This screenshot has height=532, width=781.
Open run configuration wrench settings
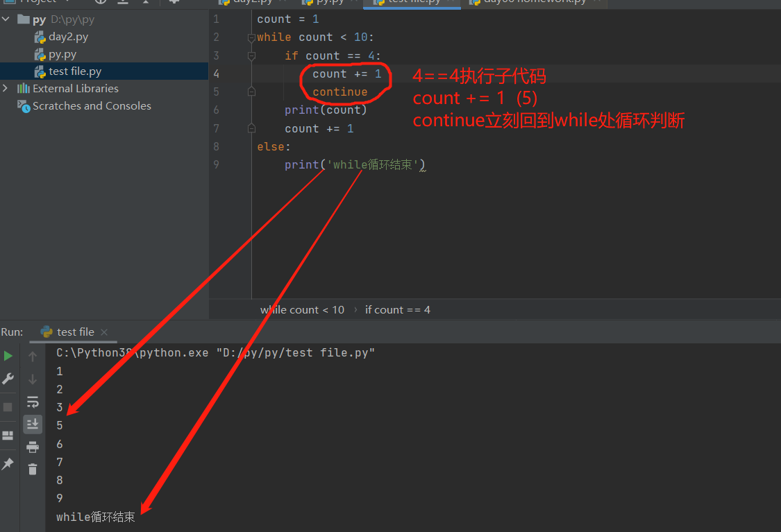coord(8,379)
